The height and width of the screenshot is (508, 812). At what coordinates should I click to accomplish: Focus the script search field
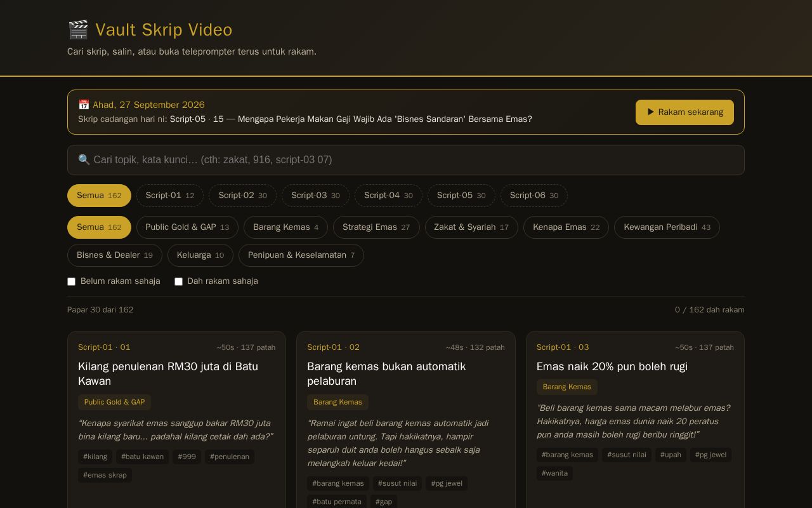(406, 160)
